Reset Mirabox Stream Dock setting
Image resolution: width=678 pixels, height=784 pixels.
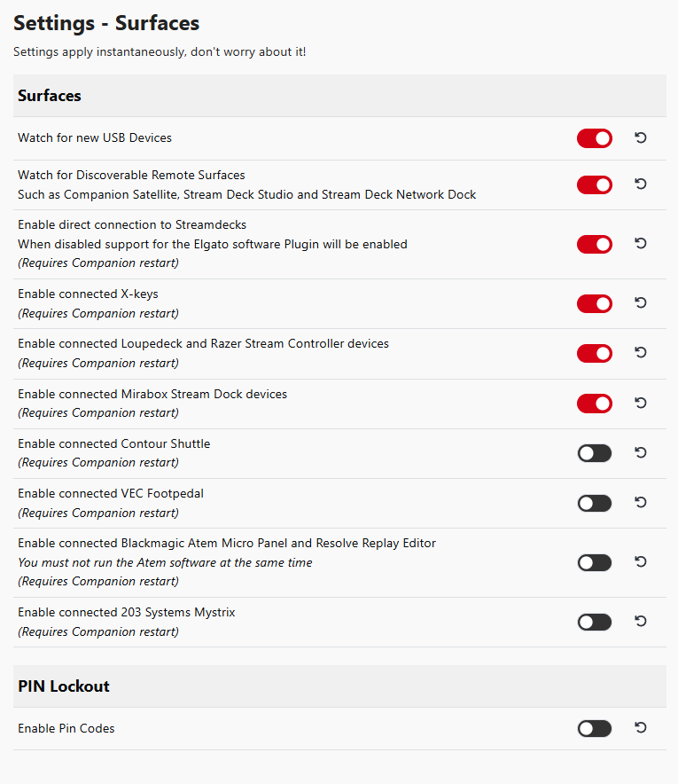641,403
